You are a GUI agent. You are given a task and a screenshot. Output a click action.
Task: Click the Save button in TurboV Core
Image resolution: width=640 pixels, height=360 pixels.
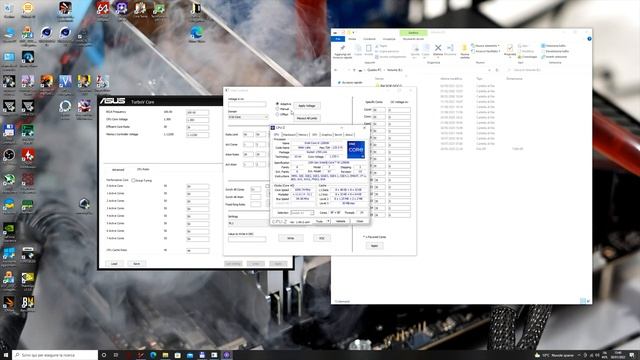coord(136,264)
